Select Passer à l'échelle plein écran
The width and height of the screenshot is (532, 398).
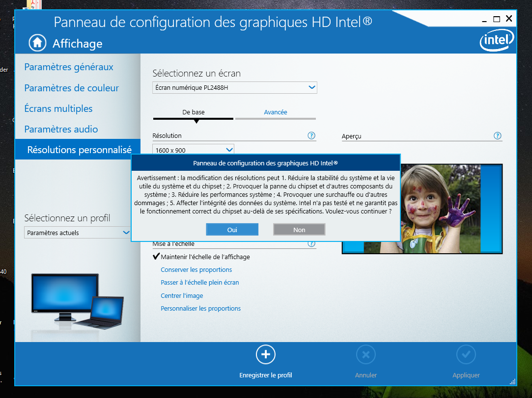200,283
